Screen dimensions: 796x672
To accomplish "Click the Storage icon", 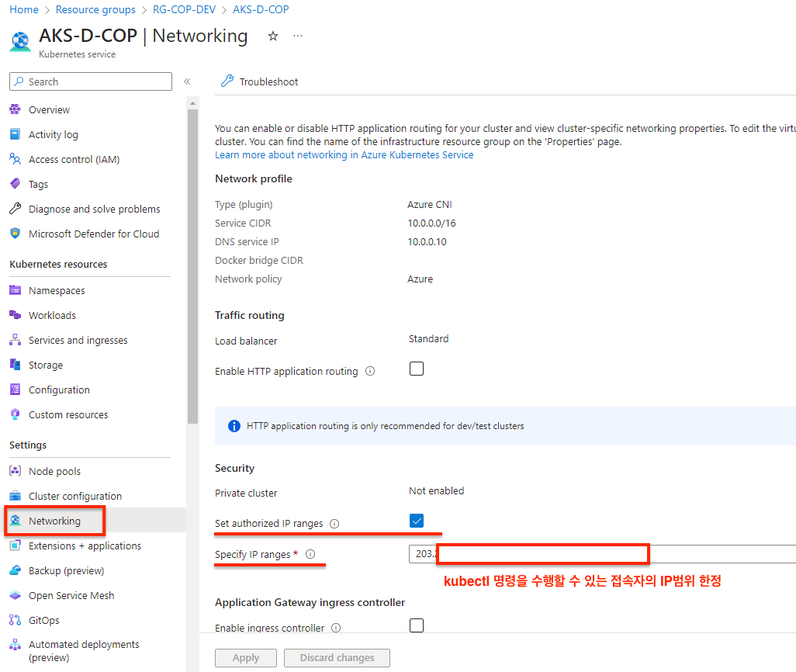I will [x=16, y=364].
